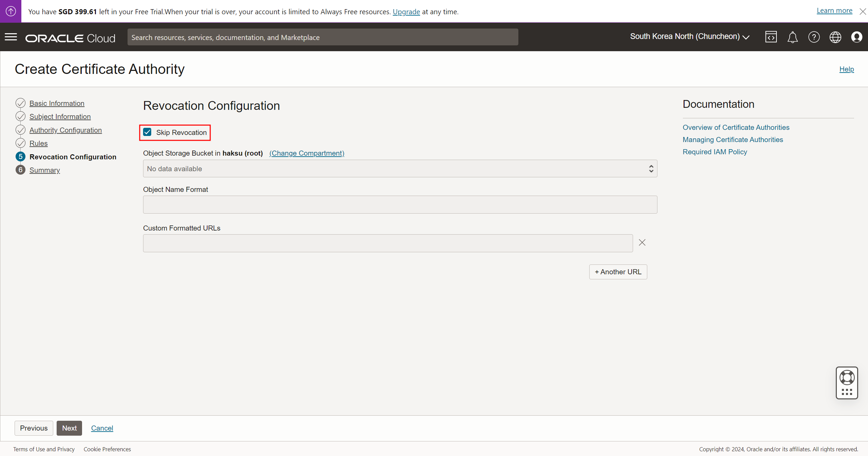Open the language globe icon
Image resolution: width=868 pixels, height=456 pixels.
coord(835,37)
